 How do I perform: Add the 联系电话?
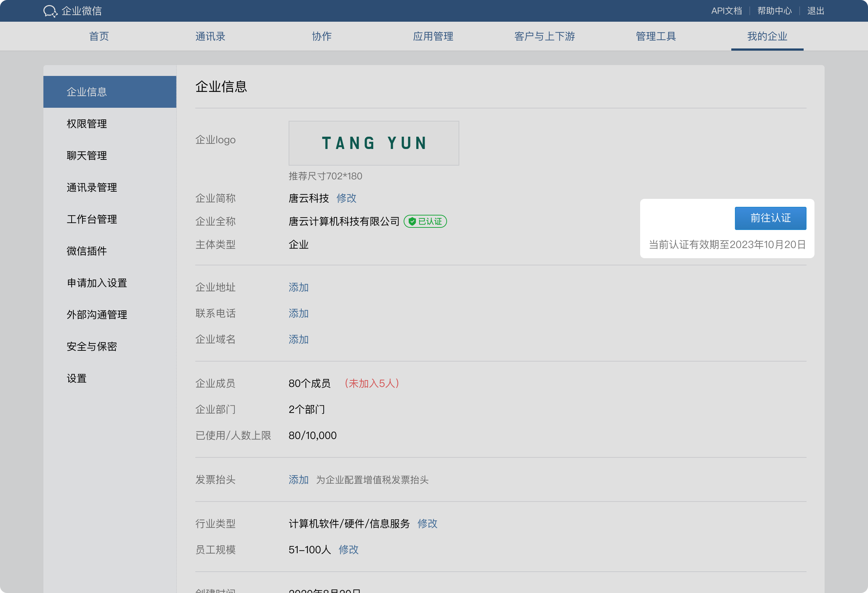point(298,313)
